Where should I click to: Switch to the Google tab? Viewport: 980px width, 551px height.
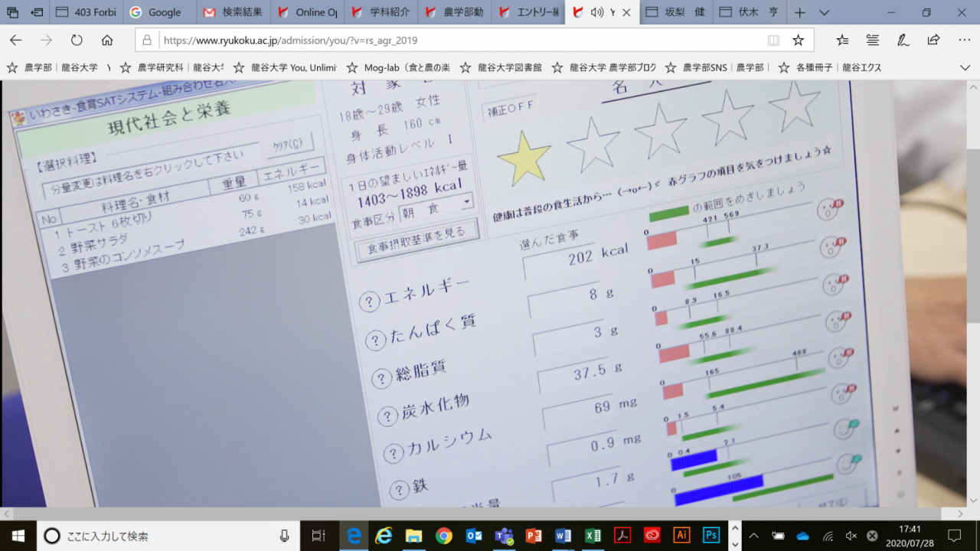tap(160, 12)
